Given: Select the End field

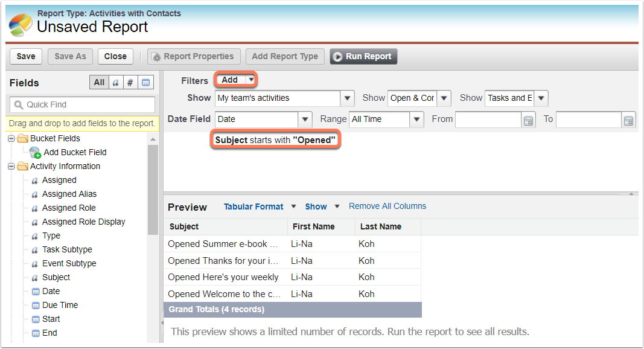Looking at the screenshot, I should coord(49,333).
